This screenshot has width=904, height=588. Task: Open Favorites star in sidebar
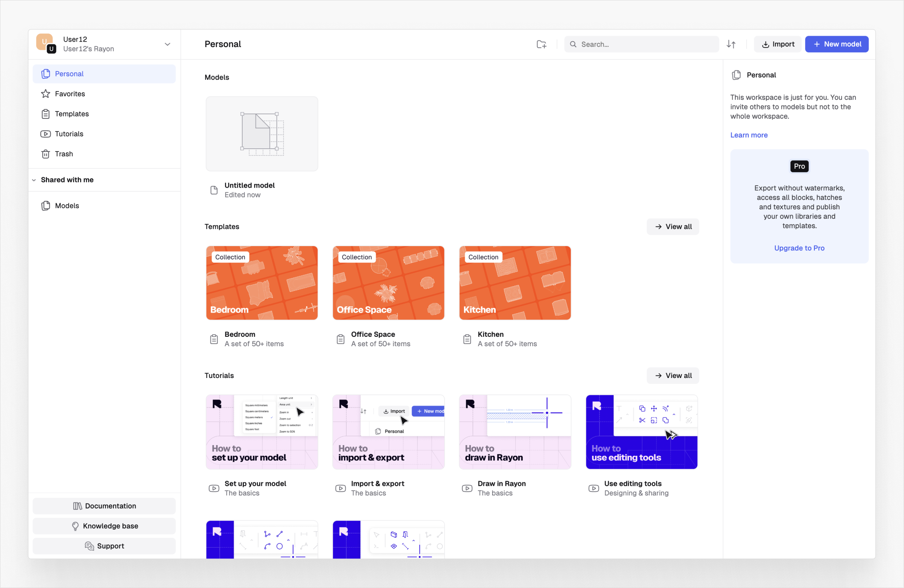46,94
